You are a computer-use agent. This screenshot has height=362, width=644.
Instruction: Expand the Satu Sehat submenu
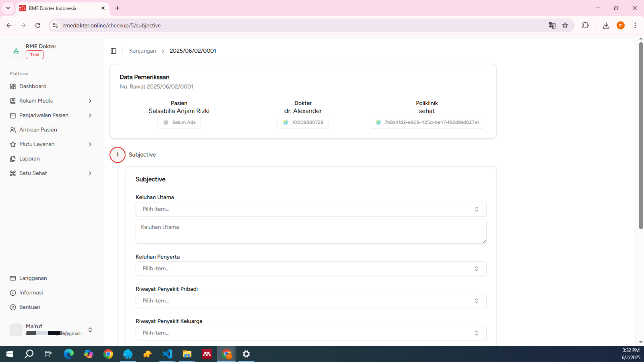click(90, 173)
